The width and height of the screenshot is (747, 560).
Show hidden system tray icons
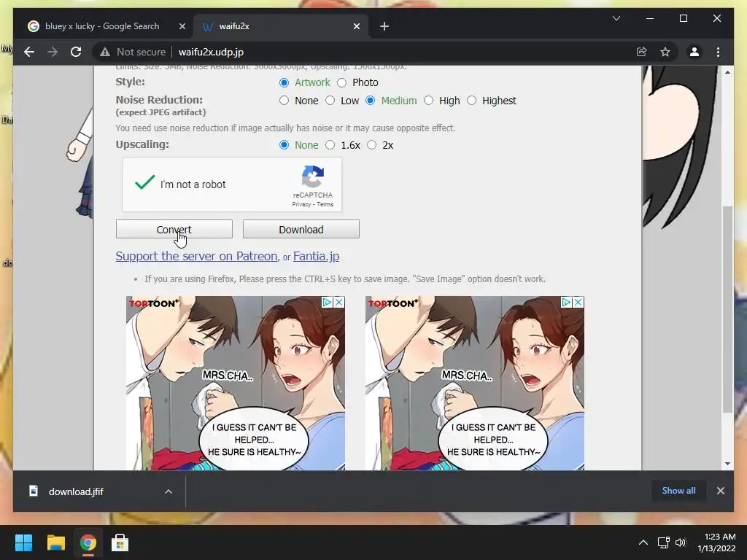coord(643,542)
